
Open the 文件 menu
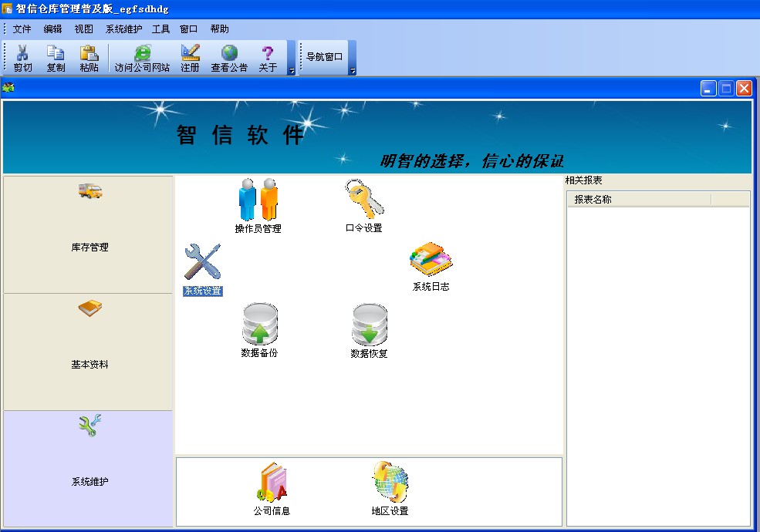pyautogui.click(x=22, y=29)
